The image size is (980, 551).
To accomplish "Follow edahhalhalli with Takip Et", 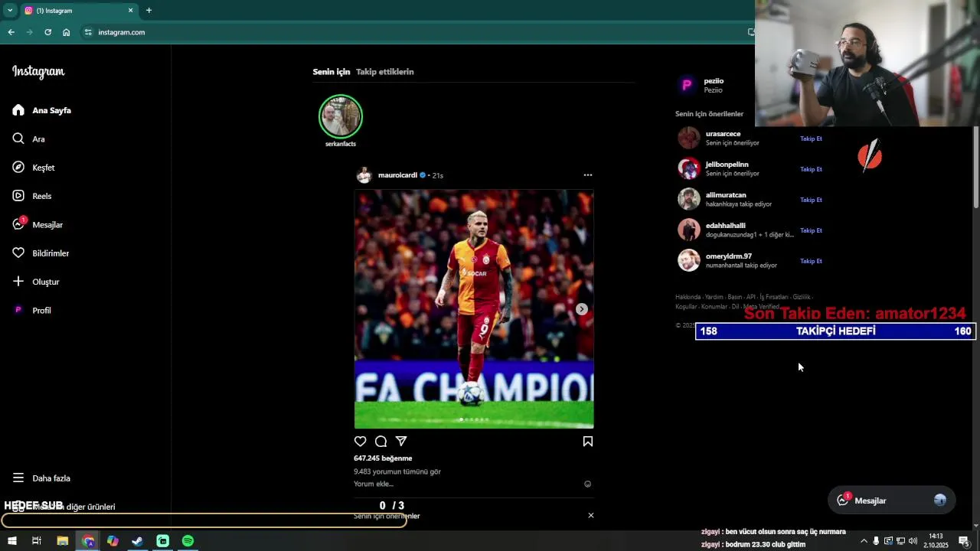I will (811, 230).
